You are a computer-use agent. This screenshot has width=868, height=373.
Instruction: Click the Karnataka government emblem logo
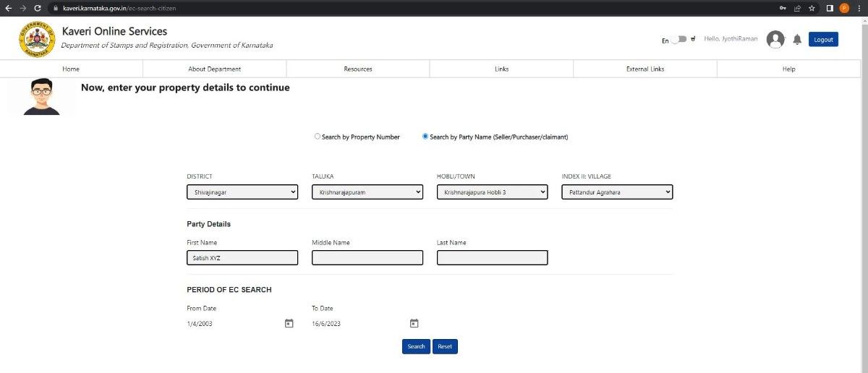(x=37, y=40)
